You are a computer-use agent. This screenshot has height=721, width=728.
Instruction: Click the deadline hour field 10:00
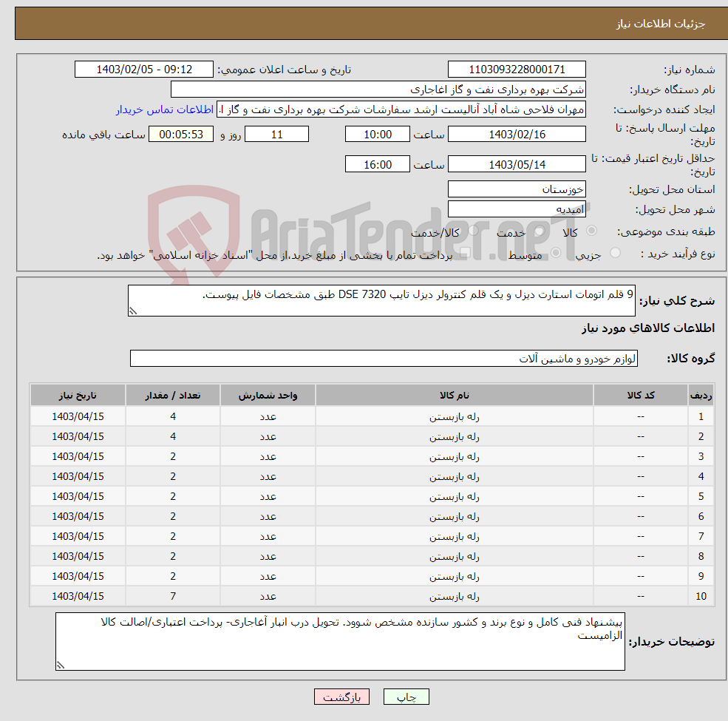click(378, 135)
